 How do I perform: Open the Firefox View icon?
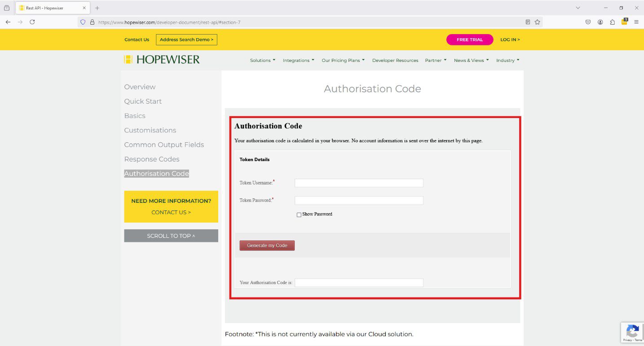pyautogui.click(x=7, y=8)
